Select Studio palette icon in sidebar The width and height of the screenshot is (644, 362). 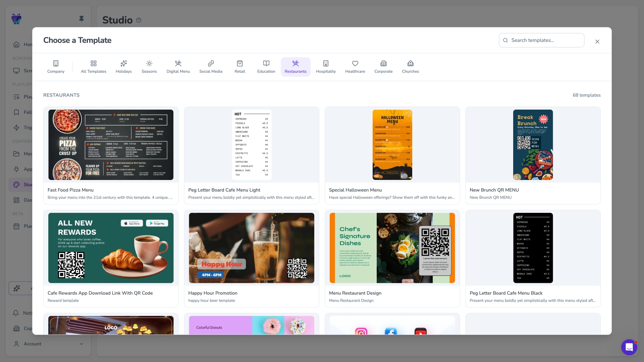click(x=16, y=185)
